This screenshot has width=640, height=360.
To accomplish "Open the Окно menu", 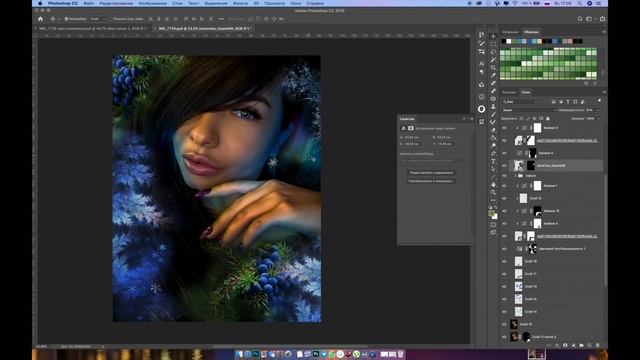I will [296, 3].
